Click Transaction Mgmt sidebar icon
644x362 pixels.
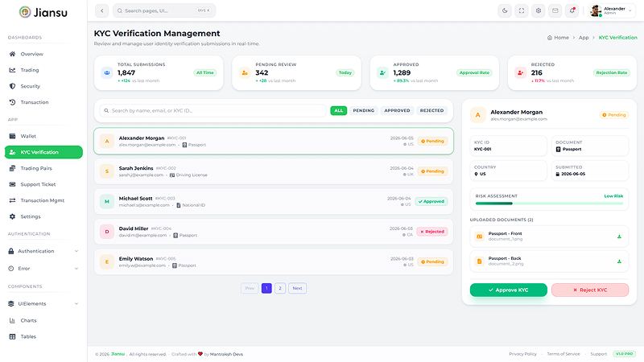click(12, 200)
